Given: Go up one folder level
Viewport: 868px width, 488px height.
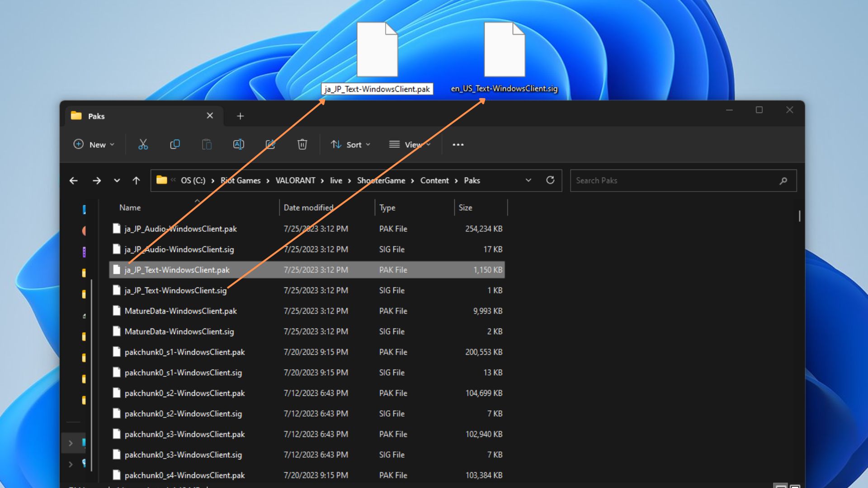Looking at the screenshot, I should pyautogui.click(x=136, y=181).
